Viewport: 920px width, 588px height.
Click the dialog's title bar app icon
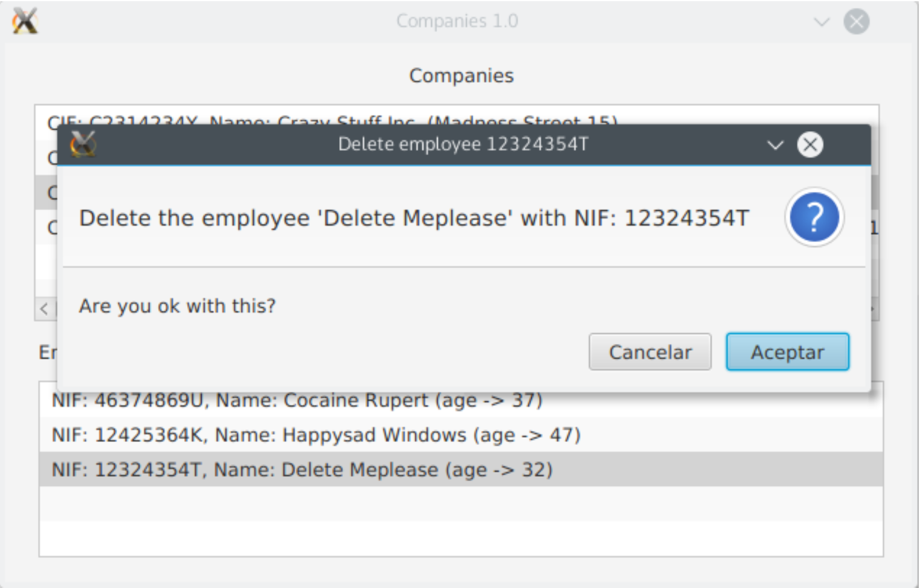[x=83, y=144]
